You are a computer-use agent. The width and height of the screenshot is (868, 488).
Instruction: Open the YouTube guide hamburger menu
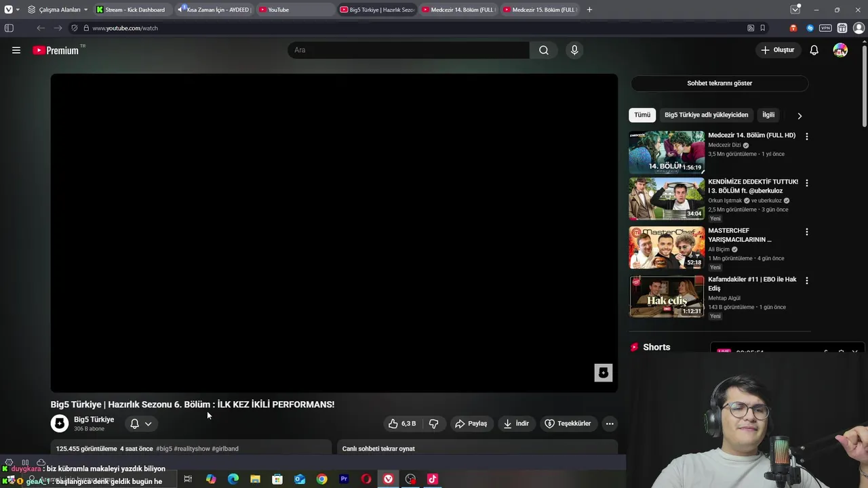pos(16,50)
